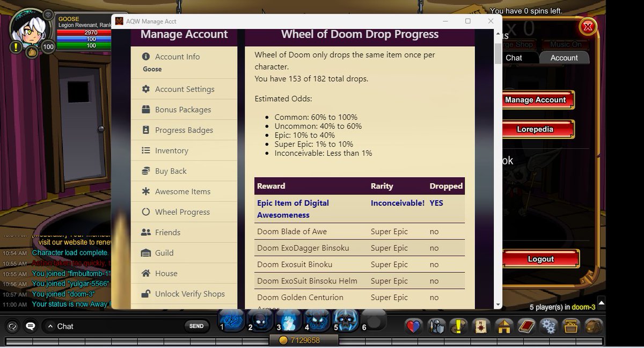The image size is (644, 348).
Task: Click the people icon beside Friends
Action: click(x=145, y=232)
